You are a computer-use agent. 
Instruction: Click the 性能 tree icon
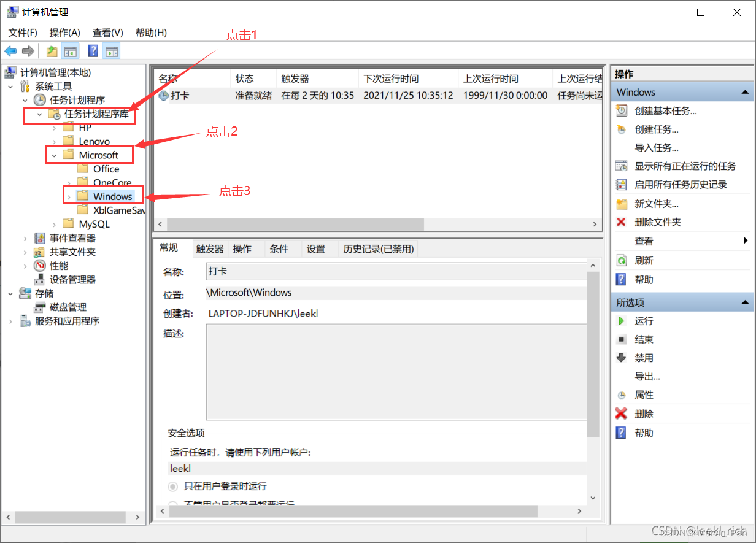point(40,266)
